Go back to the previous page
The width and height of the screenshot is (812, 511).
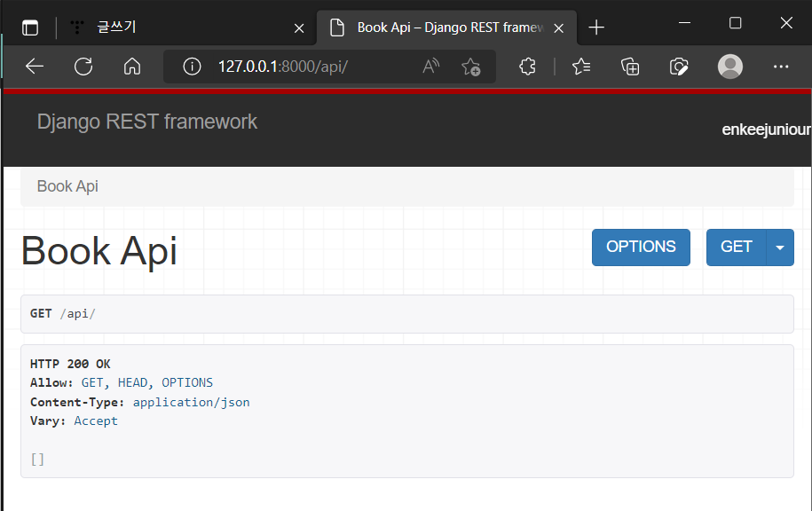pos(35,67)
